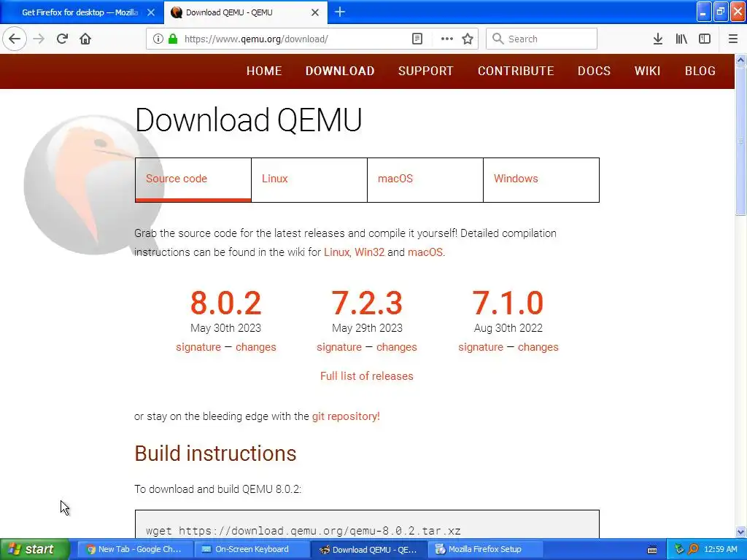This screenshot has height=560, width=747.
Task: Select the Linux download tab
Action: coord(309,180)
